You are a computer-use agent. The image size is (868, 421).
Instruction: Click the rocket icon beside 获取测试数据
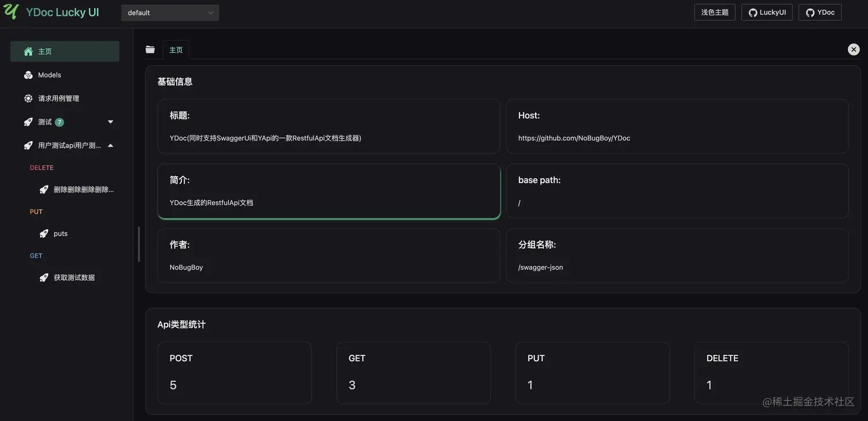coord(44,278)
